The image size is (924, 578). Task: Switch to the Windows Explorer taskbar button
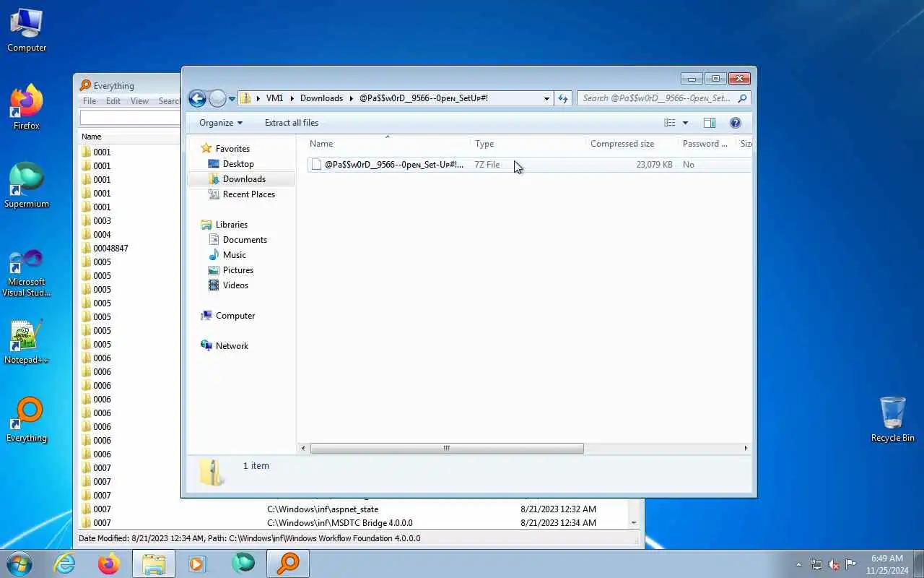click(x=154, y=564)
